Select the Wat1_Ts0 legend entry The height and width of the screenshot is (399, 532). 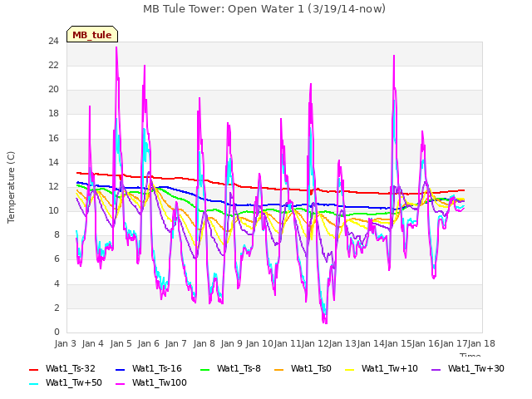303,369
